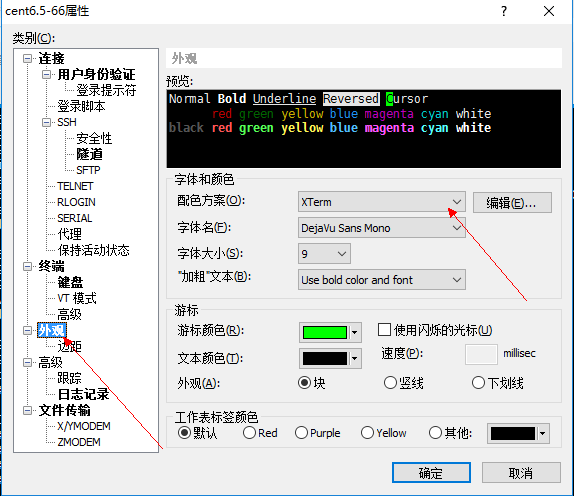Select SFTP tree item
The height and width of the screenshot is (496, 574).
click(88, 170)
